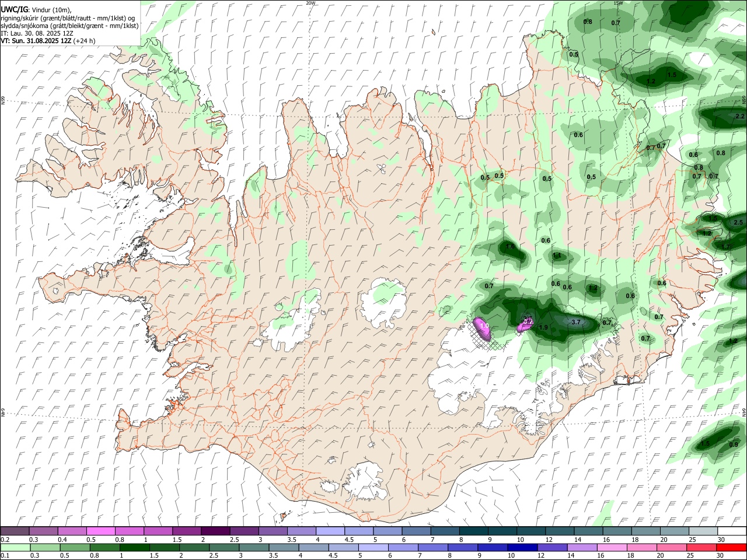Image resolution: width=747 pixels, height=560 pixels.
Task: Click the 2.2 precipitation value offshore northeast
Action: click(740, 116)
